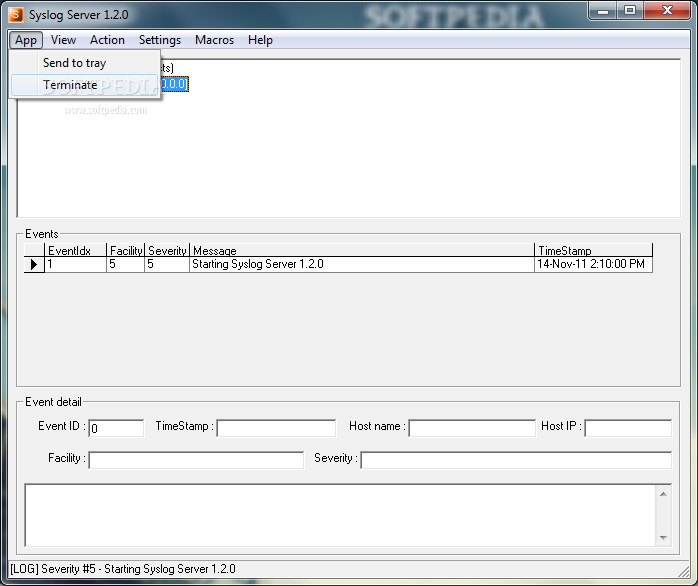Screen dimensions: 698x586
Task: Open the Action menu
Action: pyautogui.click(x=107, y=40)
